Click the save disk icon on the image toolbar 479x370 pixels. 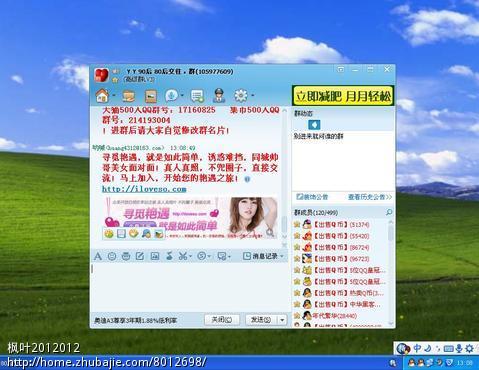[x=121, y=233]
